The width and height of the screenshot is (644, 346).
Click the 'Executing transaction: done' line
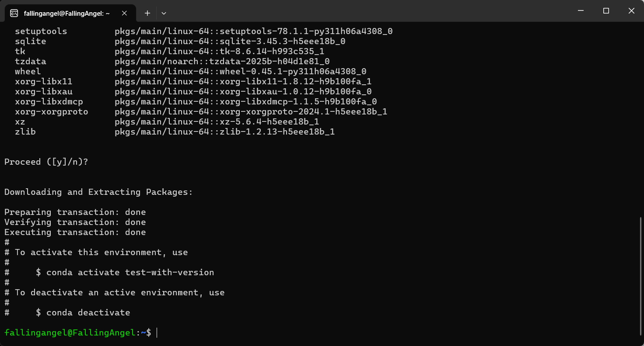click(75, 232)
